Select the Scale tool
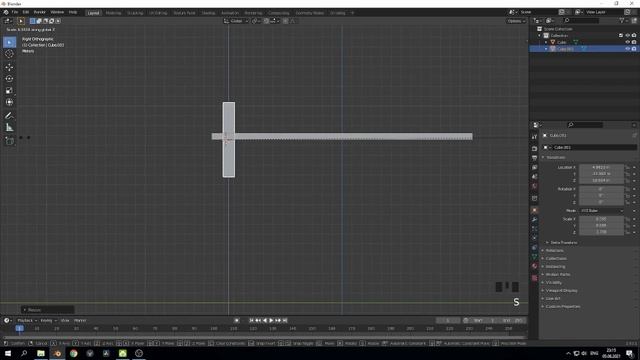This screenshot has height=360, width=640. [x=9, y=91]
